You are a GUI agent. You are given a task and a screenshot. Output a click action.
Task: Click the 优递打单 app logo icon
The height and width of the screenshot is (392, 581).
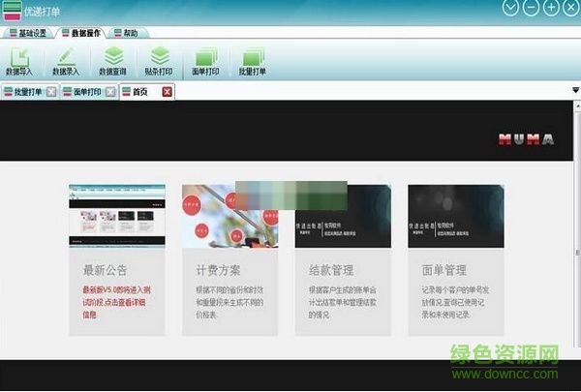13,11
